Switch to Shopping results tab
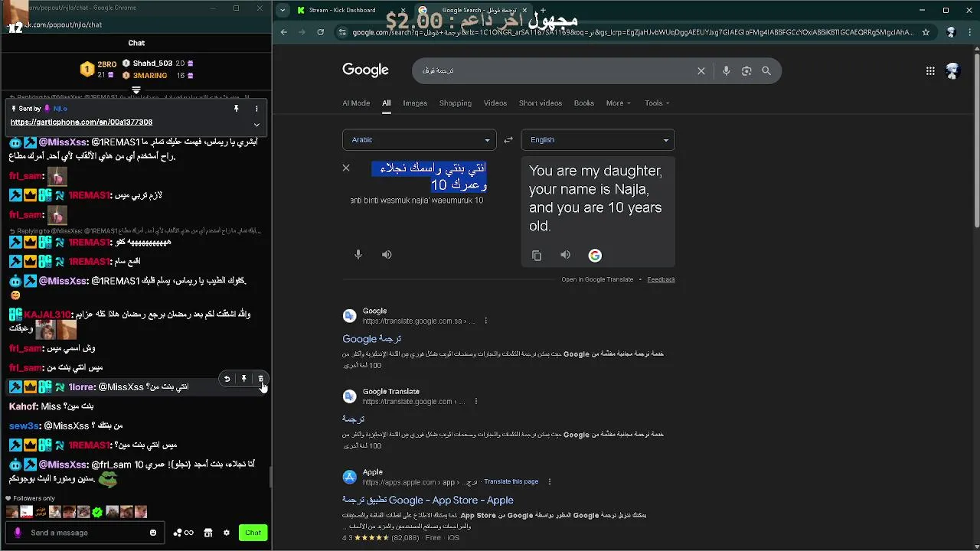Screen dimensions: 980x551 [456, 103]
